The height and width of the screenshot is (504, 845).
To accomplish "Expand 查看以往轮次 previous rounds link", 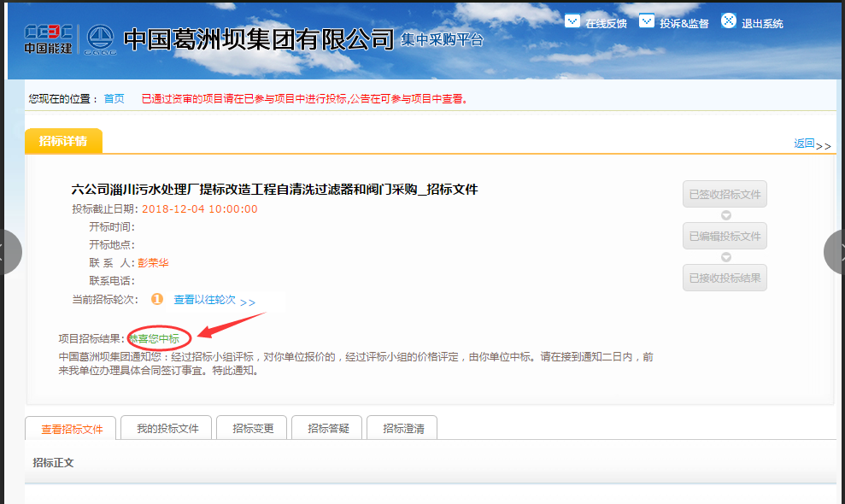I will coord(205,300).
